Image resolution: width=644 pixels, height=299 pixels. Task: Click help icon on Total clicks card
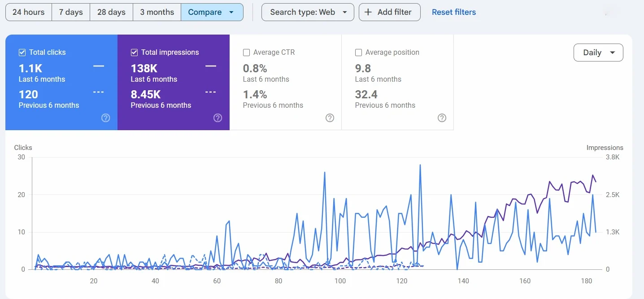[105, 118]
